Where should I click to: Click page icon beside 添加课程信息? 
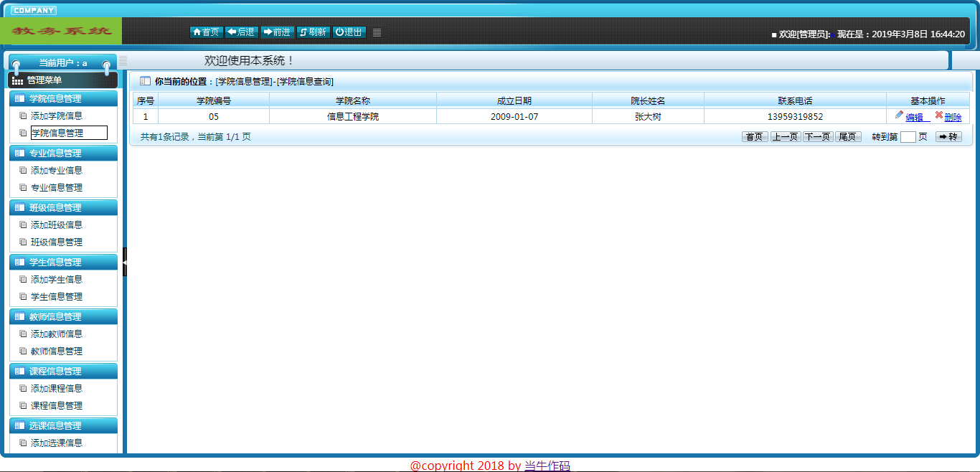click(23, 388)
